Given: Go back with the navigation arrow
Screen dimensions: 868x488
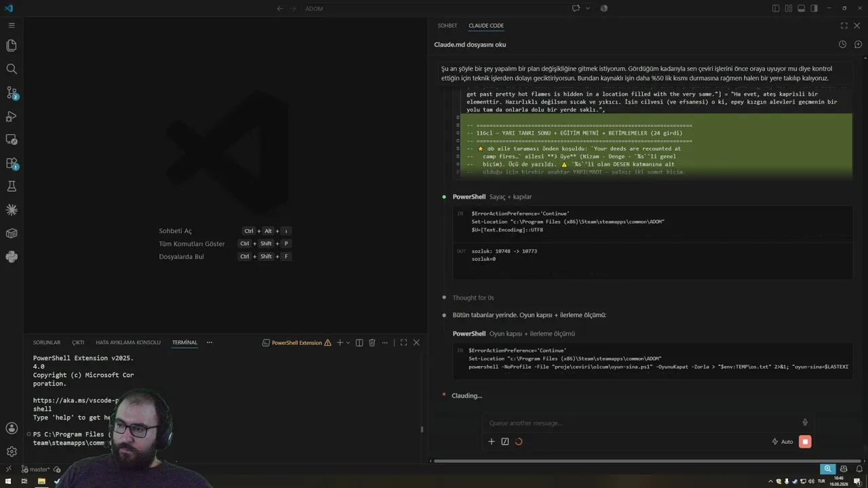Looking at the screenshot, I should [x=280, y=8].
